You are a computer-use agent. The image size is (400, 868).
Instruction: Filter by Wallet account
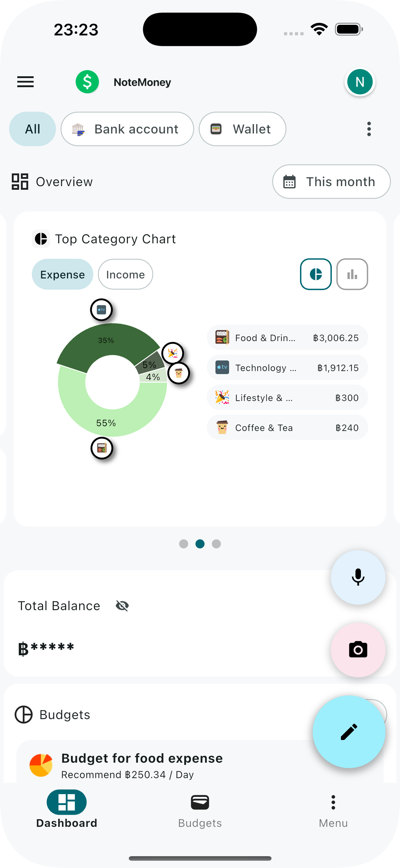coord(242,129)
